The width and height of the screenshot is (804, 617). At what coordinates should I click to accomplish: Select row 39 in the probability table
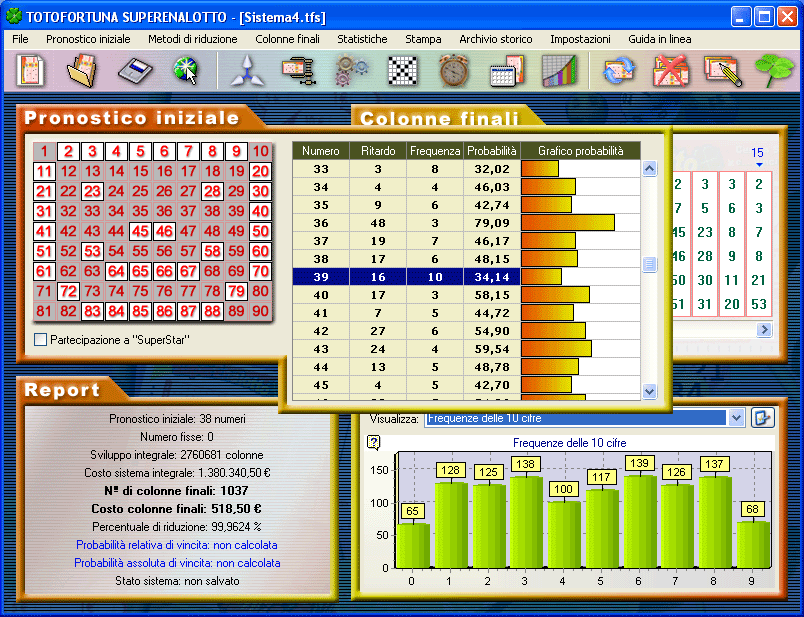point(465,276)
